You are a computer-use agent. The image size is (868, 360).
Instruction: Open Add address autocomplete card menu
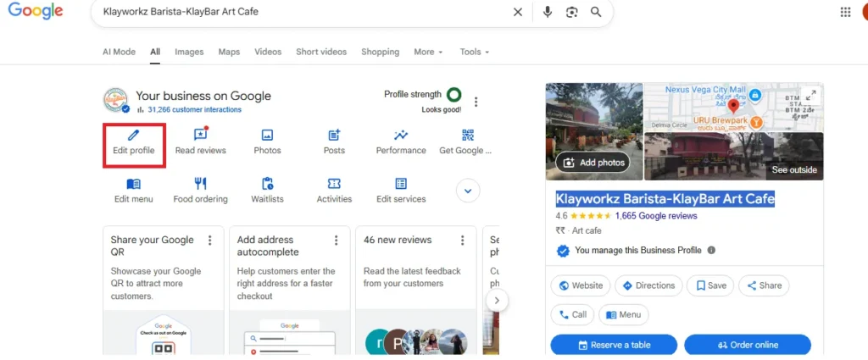336,240
